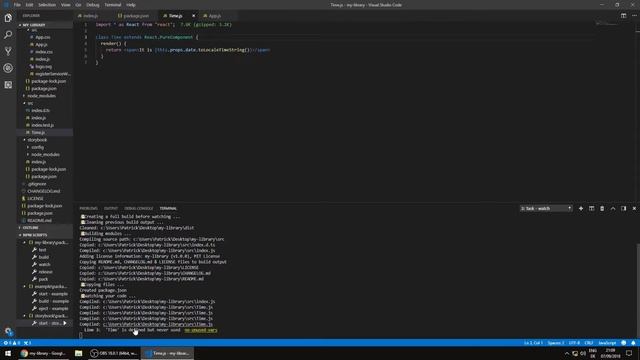
Task: Open the File menu
Action: (17, 5)
